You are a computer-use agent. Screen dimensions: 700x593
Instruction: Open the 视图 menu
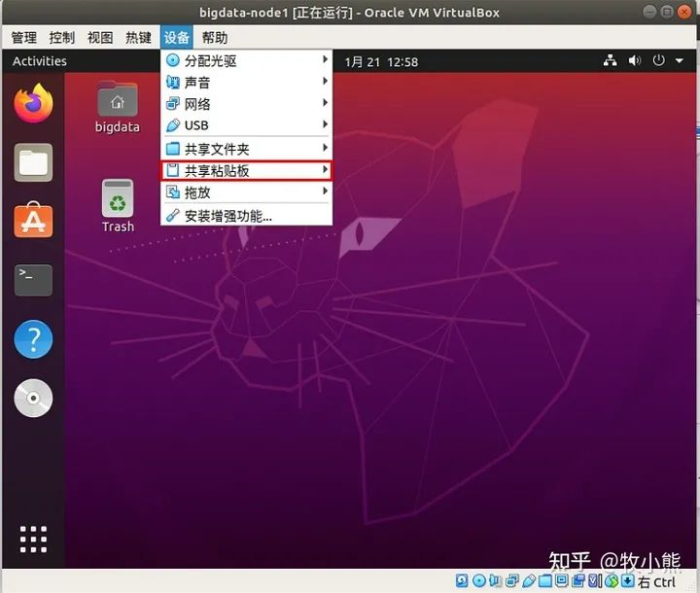(x=100, y=38)
